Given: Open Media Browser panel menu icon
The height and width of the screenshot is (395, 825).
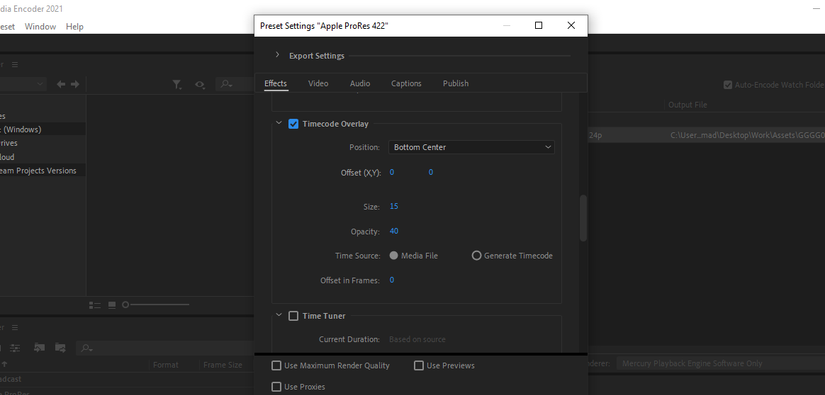Looking at the screenshot, I should click(15, 65).
